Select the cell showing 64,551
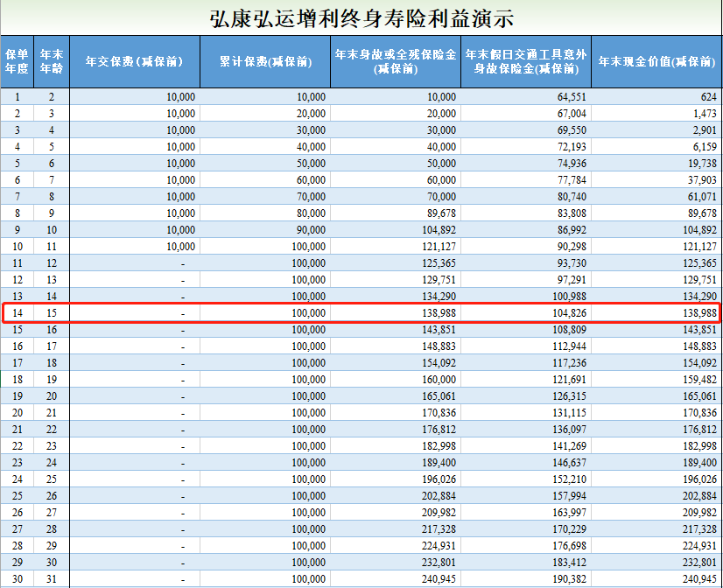This screenshot has height=588, width=723. pyautogui.click(x=526, y=97)
